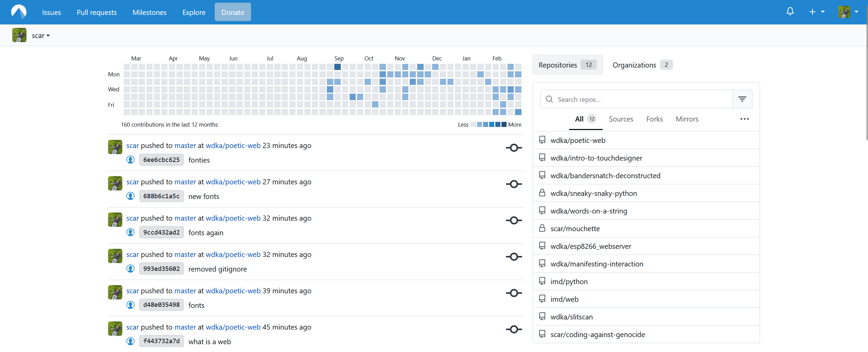Click repo icon beside wdka/slitscan
The image size is (868, 352).
click(542, 317)
